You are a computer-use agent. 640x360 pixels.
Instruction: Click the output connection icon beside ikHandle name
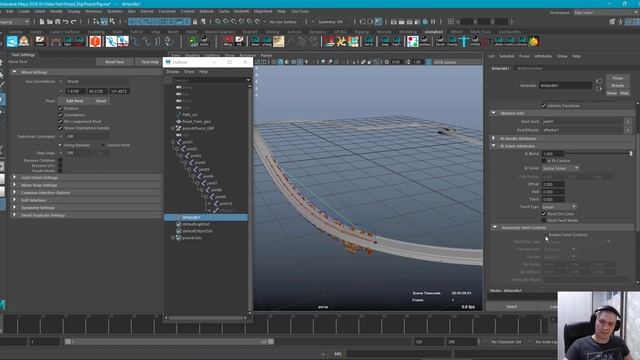click(x=599, y=89)
